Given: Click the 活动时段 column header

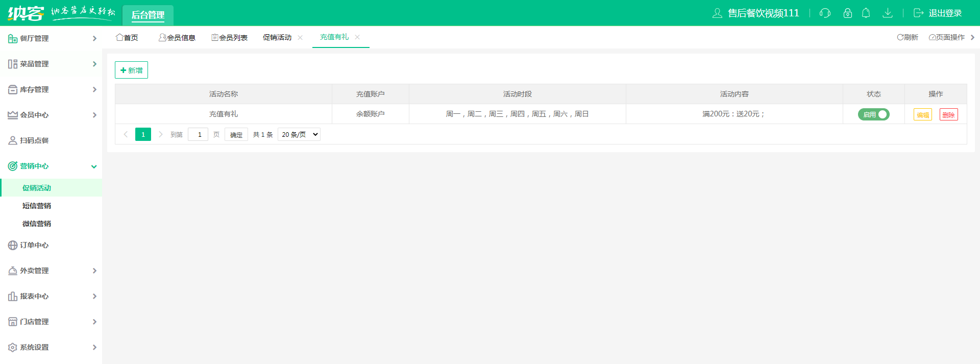Looking at the screenshot, I should (518, 94).
